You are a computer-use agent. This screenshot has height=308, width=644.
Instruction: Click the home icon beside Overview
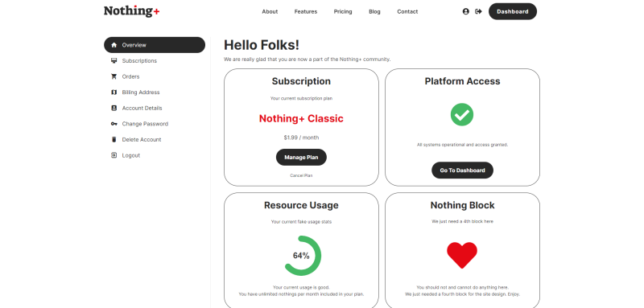pos(114,45)
